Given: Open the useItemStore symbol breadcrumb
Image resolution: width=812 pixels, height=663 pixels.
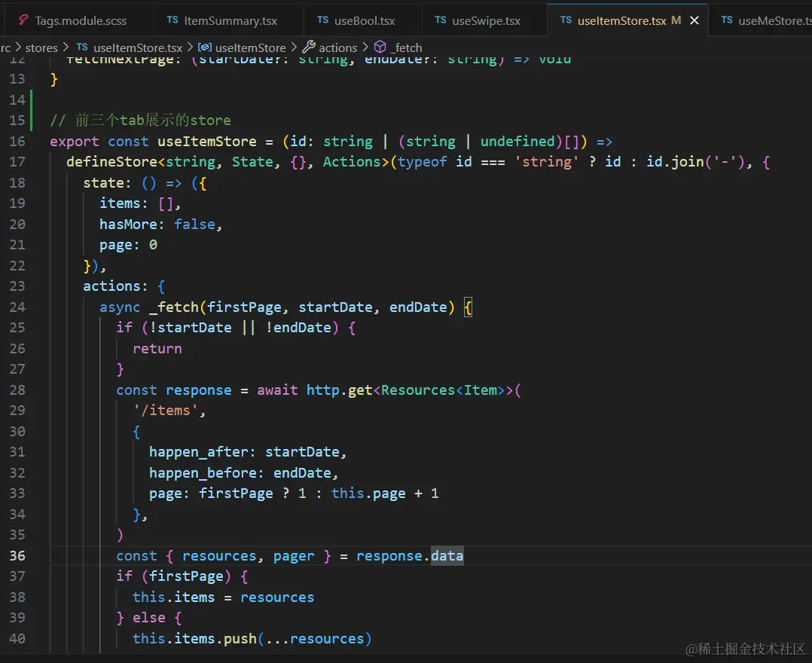Looking at the screenshot, I should point(251,47).
